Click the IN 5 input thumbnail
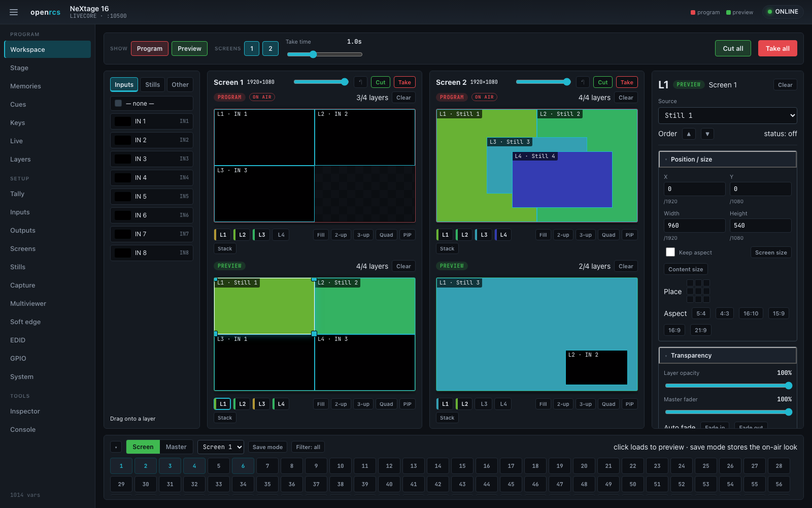The height and width of the screenshot is (508, 812). 123,197
